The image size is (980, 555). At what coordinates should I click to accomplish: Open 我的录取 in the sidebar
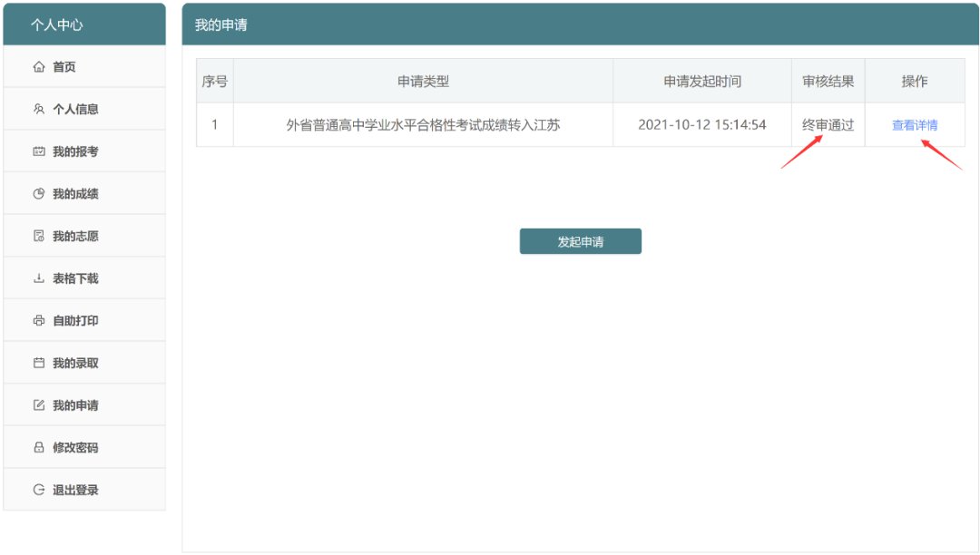pos(75,363)
